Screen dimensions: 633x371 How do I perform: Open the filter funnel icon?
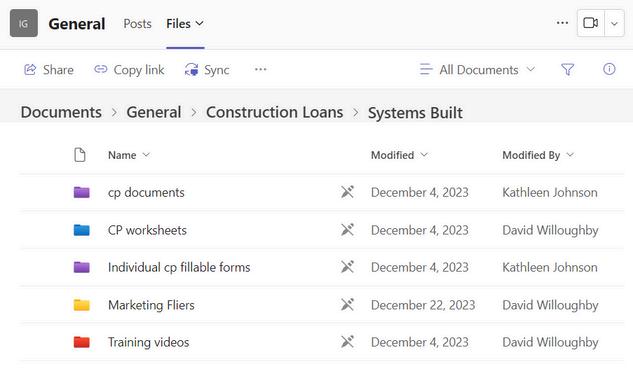point(567,69)
